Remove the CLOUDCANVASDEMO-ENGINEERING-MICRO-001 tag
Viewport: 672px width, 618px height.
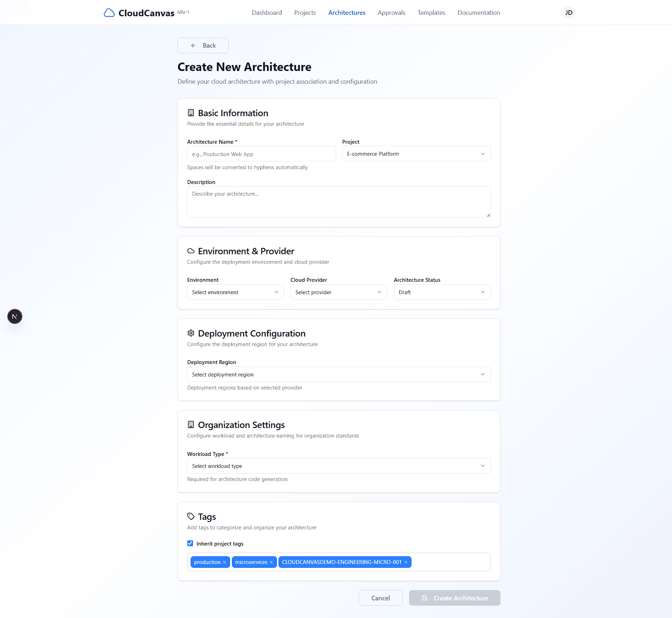[406, 562]
